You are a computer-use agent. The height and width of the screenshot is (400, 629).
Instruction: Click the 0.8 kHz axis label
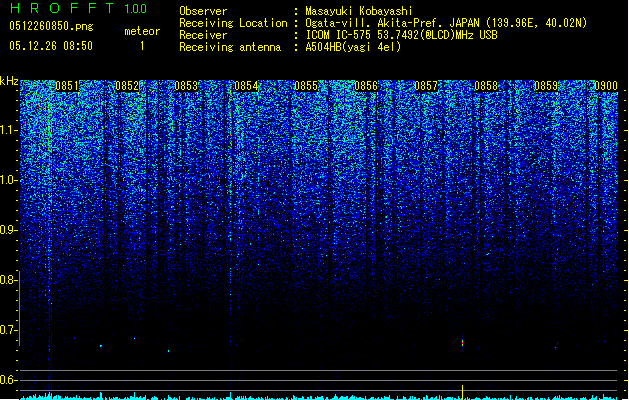click(9, 280)
